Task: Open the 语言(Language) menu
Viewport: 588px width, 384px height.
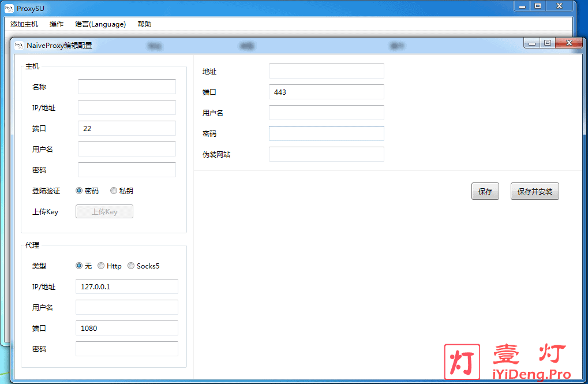Action: tap(100, 24)
